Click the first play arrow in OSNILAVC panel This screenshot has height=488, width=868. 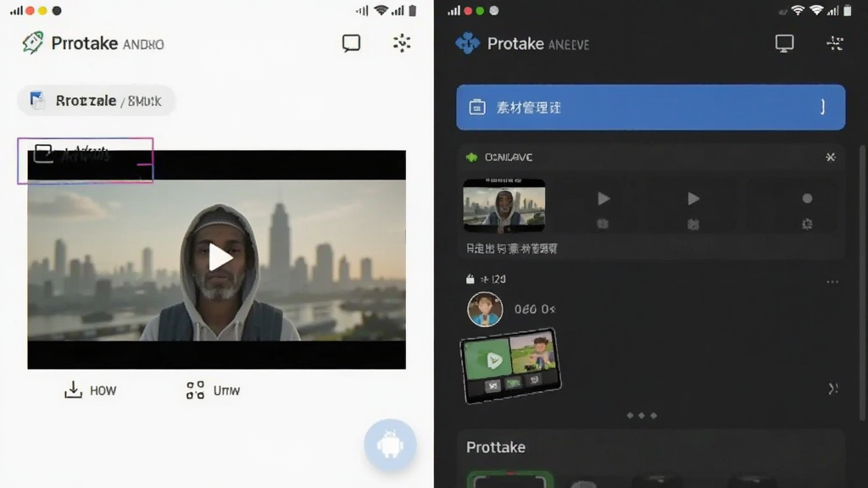[604, 198]
